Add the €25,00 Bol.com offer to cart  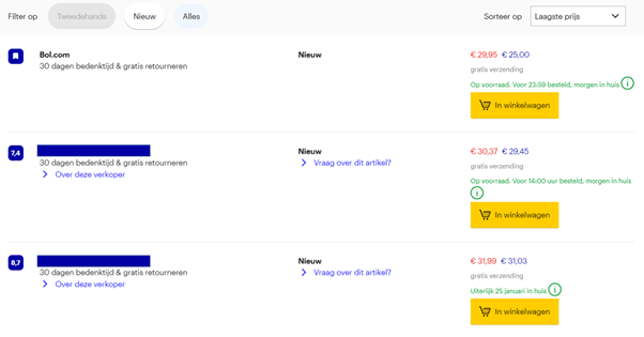tap(514, 105)
